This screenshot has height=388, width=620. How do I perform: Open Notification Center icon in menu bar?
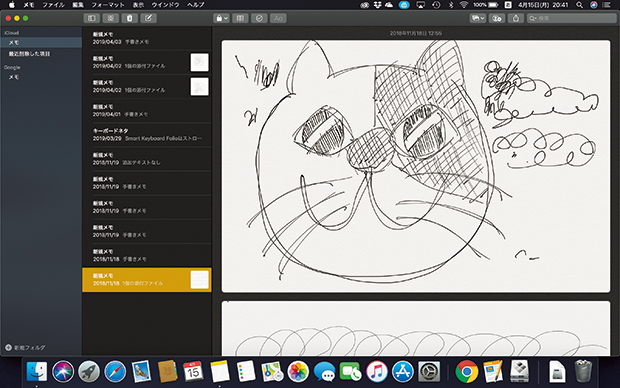pyautogui.click(x=606, y=5)
